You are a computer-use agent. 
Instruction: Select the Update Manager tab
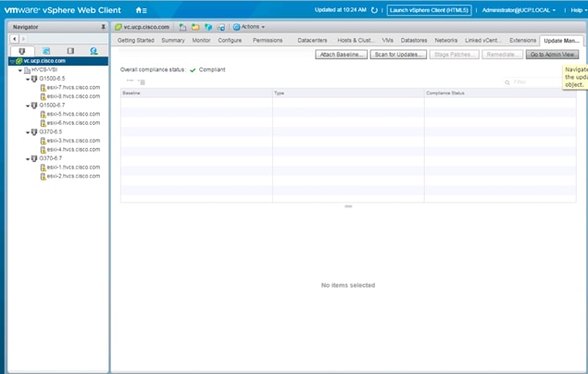(561, 41)
